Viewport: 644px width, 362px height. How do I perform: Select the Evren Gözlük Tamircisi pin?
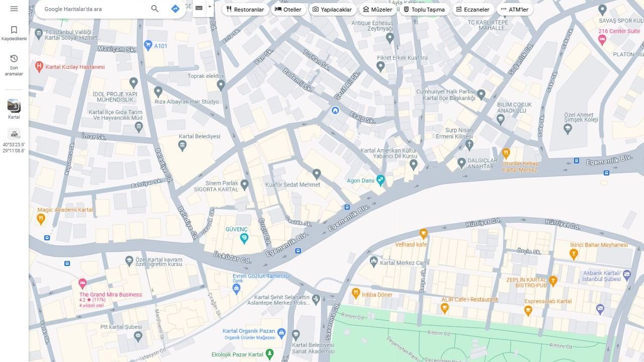point(236,289)
